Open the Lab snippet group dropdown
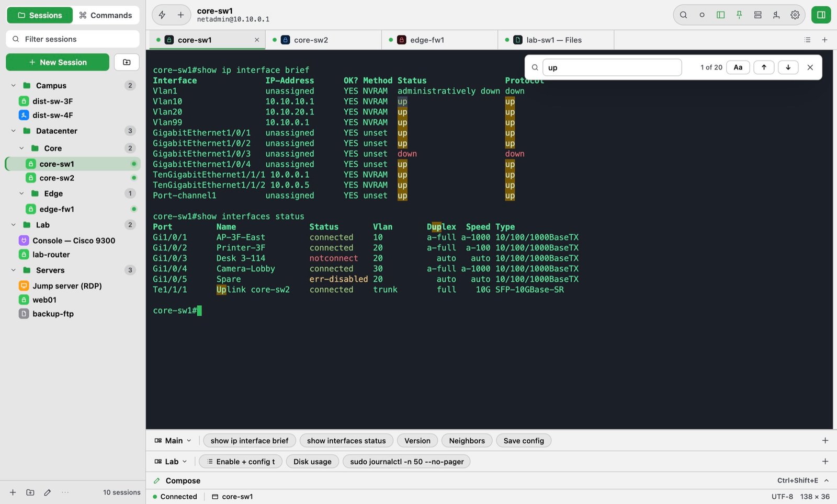The height and width of the screenshot is (504, 837). (171, 462)
